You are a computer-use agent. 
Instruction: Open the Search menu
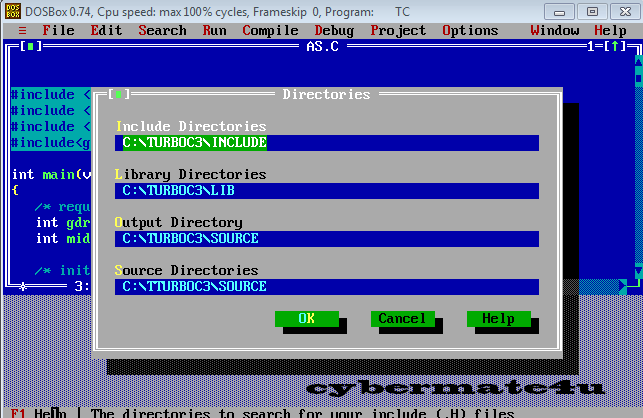tap(162, 30)
